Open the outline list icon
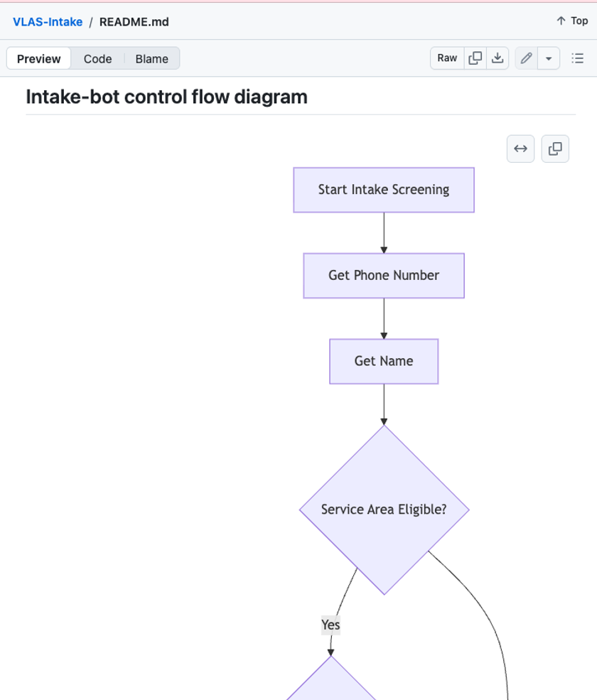The width and height of the screenshot is (597, 700). 577,58
